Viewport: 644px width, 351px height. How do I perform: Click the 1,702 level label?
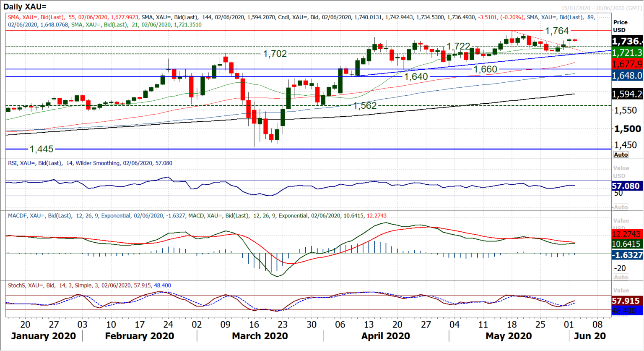coord(275,54)
